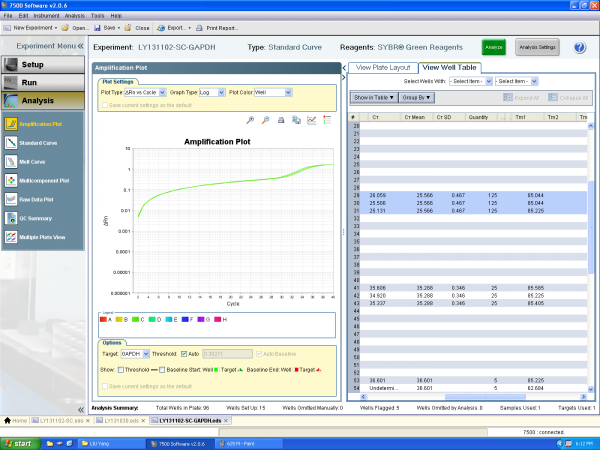Click the Export toolbar icon

click(161, 28)
